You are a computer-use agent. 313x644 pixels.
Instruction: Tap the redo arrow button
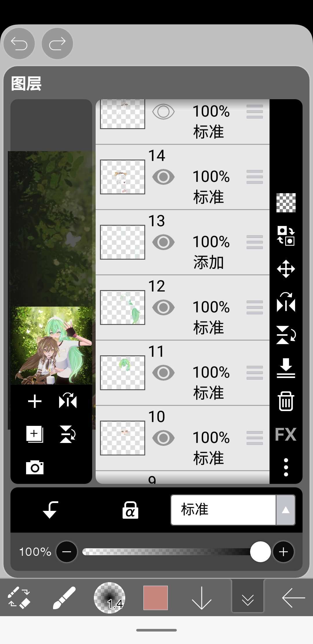57,44
